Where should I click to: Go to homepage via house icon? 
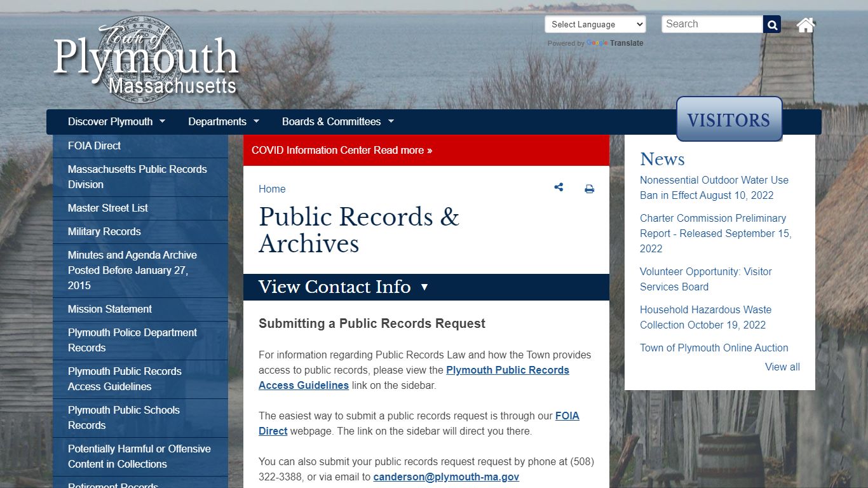click(x=806, y=25)
